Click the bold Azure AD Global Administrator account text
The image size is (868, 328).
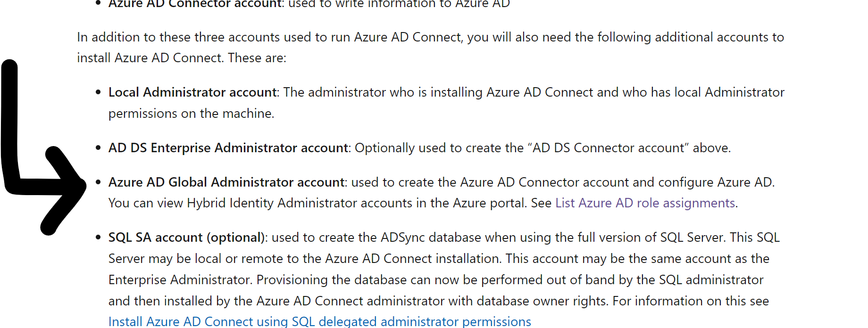pos(226,182)
